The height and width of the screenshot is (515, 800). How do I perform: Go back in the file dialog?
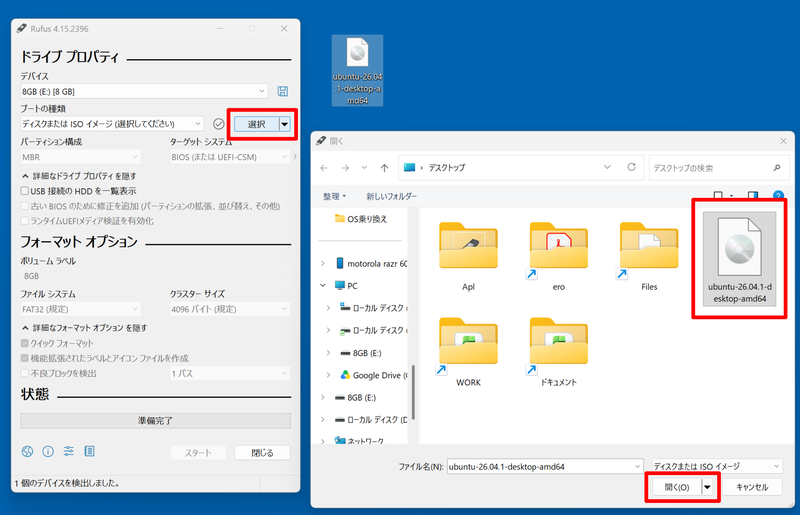tap(324, 167)
